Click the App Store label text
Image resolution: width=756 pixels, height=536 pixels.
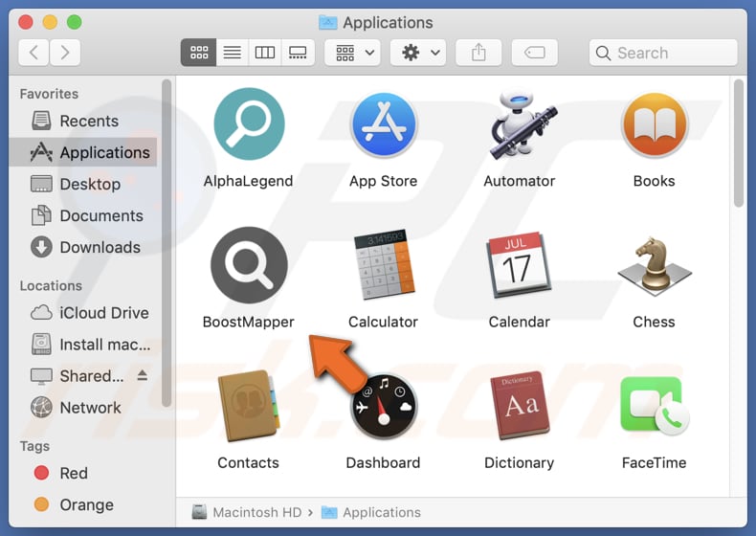384,181
